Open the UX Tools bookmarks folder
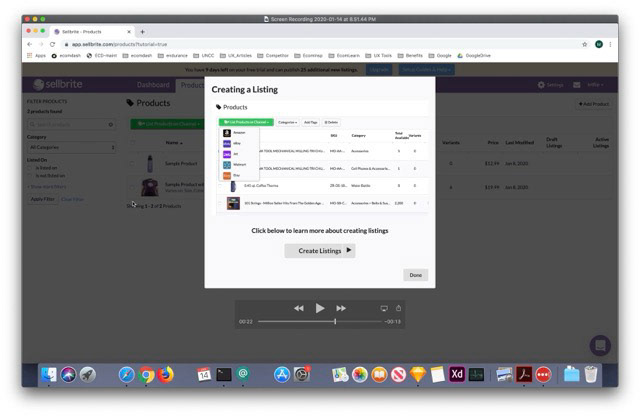This screenshot has width=640, height=416. pos(378,56)
